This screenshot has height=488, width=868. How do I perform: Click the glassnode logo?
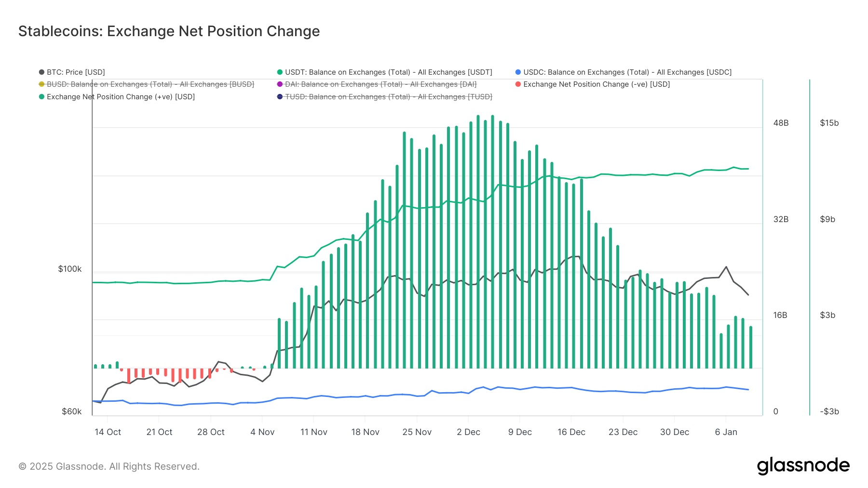tap(803, 466)
